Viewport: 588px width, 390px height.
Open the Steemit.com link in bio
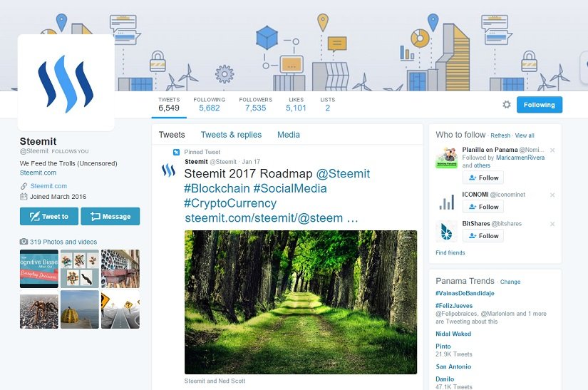pyautogui.click(x=38, y=173)
